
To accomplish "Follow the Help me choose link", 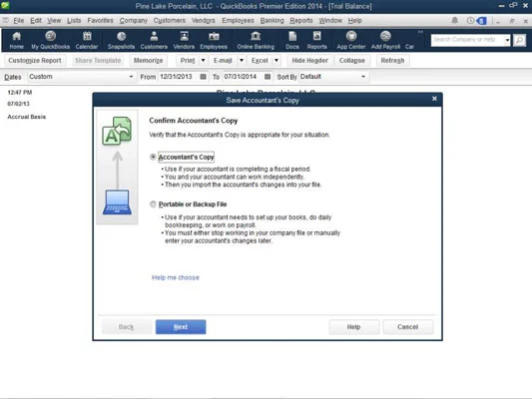I will 176,277.
